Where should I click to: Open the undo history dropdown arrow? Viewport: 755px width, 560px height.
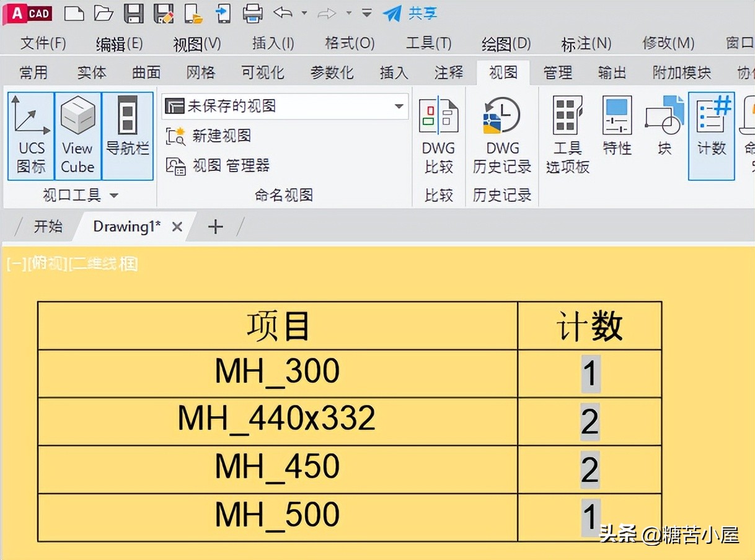pos(304,14)
